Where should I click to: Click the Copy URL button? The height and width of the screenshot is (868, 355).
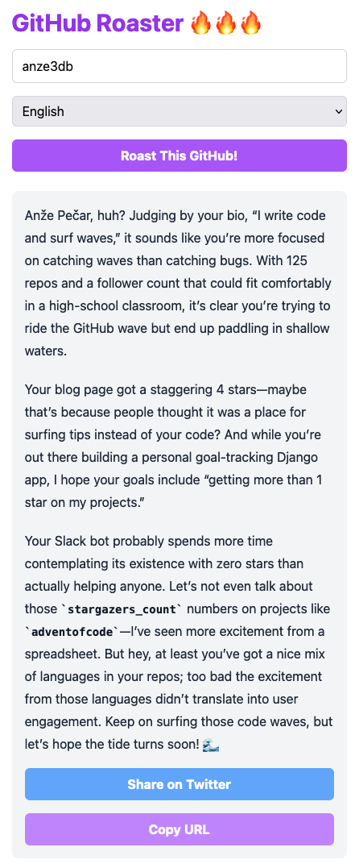(x=180, y=829)
